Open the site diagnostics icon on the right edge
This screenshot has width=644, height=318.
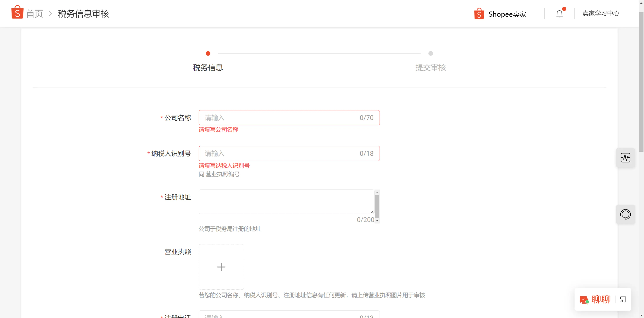626,158
